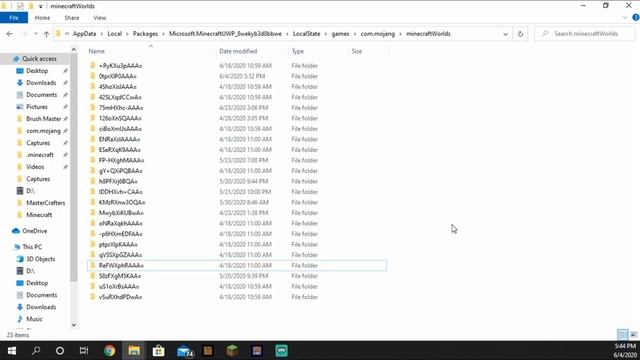Open taskbar Search magnifier
This screenshot has width=640, height=360.
click(x=36, y=351)
